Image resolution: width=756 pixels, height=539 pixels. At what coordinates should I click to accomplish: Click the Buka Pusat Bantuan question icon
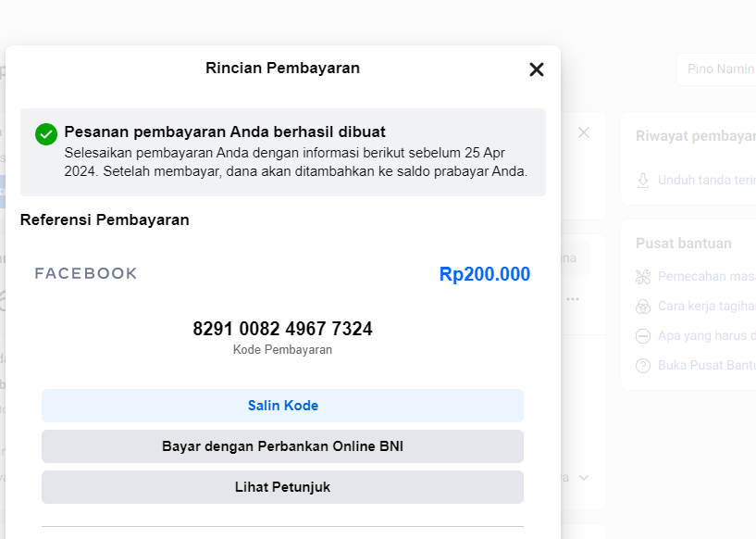643,366
